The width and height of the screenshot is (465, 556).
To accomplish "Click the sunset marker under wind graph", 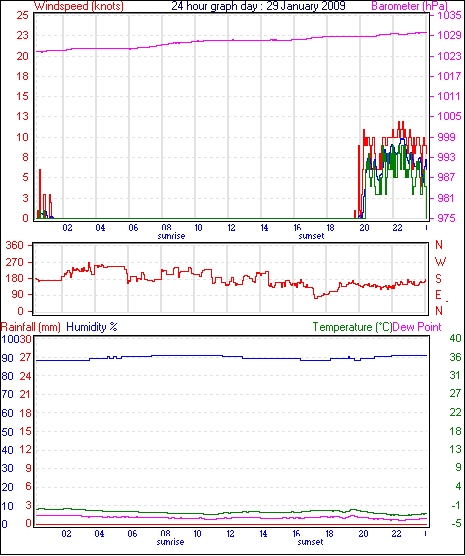I will (311, 236).
